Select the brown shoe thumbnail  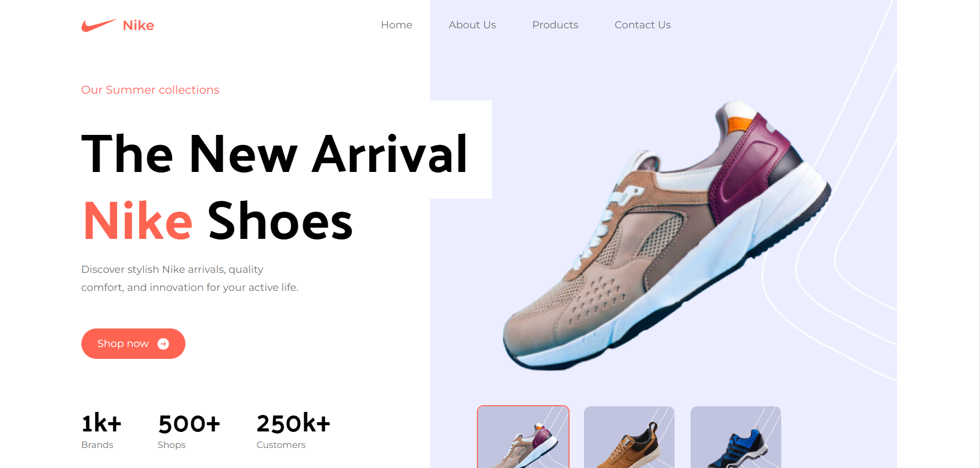pos(629,437)
